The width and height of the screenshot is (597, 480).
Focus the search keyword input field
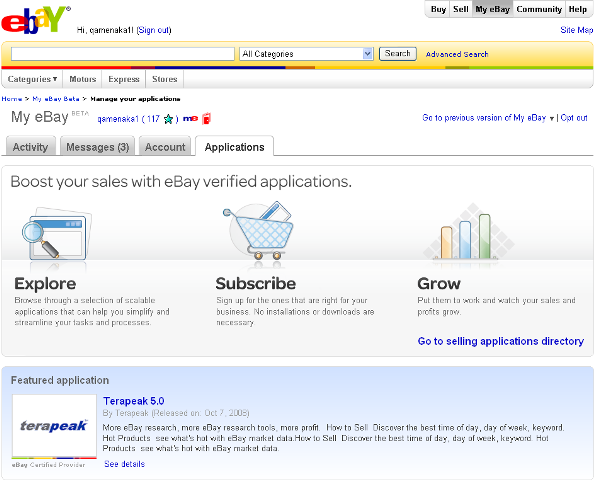click(x=123, y=54)
